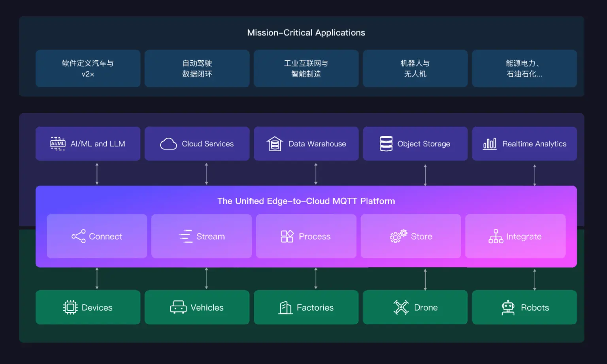Select the 工业互联网与 智能制造 box
This screenshot has width=607, height=364.
(306, 68)
